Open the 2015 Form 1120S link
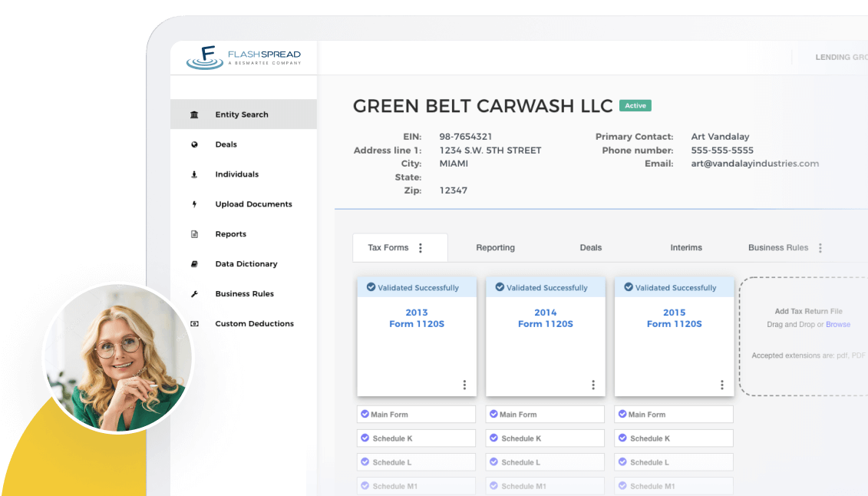 pyautogui.click(x=675, y=319)
